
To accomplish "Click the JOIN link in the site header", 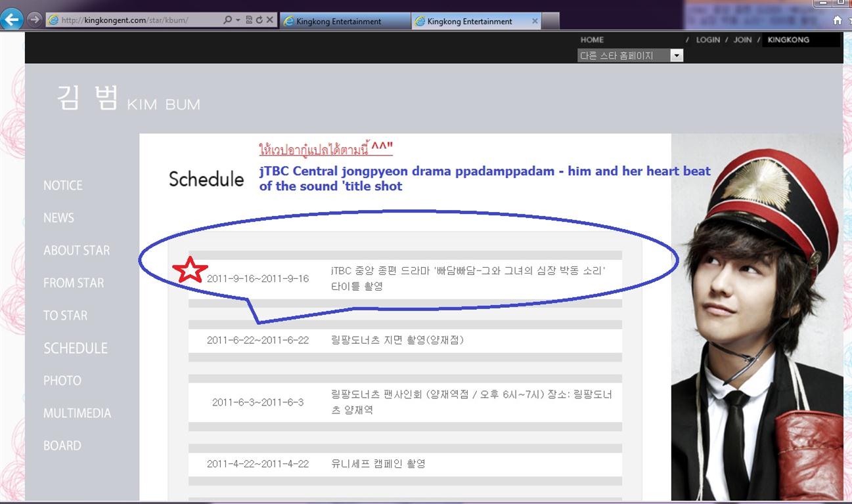I will tap(742, 40).
